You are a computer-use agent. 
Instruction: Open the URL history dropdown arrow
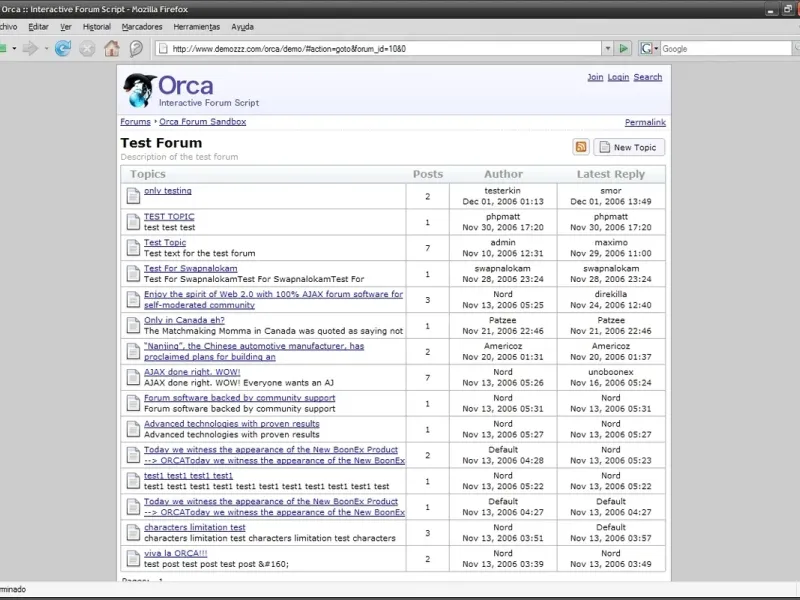[608, 48]
